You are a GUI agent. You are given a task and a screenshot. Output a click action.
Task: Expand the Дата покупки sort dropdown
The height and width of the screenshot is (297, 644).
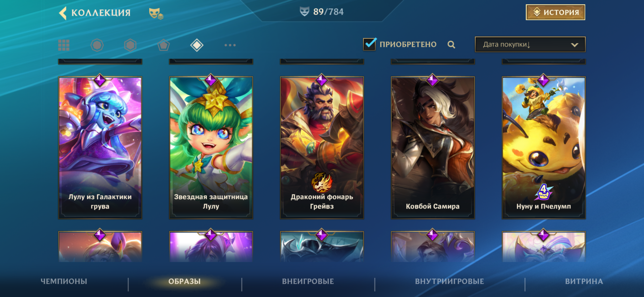(x=530, y=44)
